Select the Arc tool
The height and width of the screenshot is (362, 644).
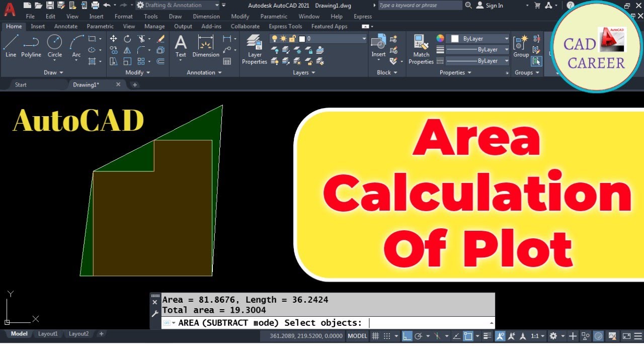tap(76, 46)
